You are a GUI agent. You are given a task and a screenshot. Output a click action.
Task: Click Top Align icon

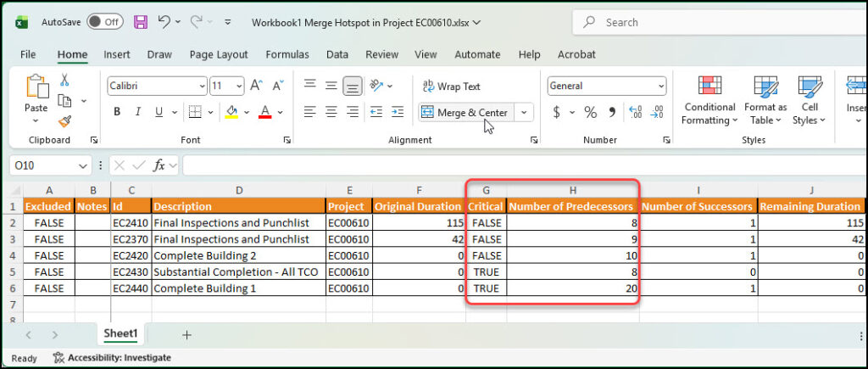(x=310, y=85)
